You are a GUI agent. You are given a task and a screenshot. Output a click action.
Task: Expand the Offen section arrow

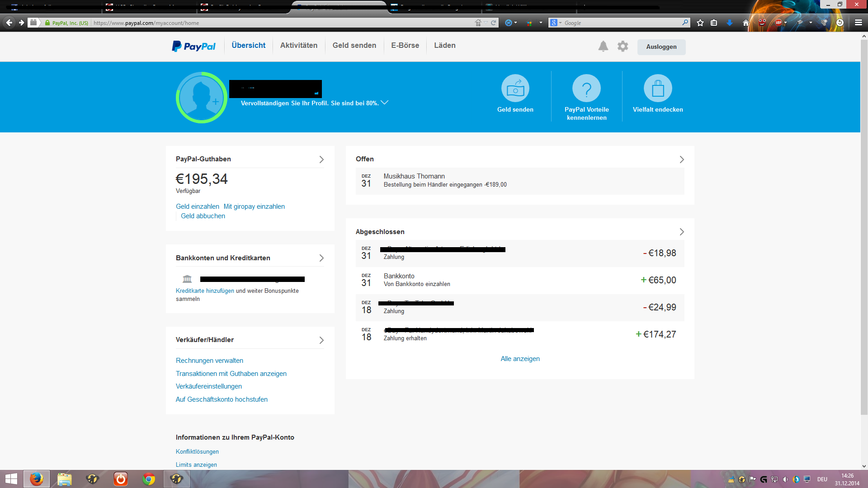point(682,160)
